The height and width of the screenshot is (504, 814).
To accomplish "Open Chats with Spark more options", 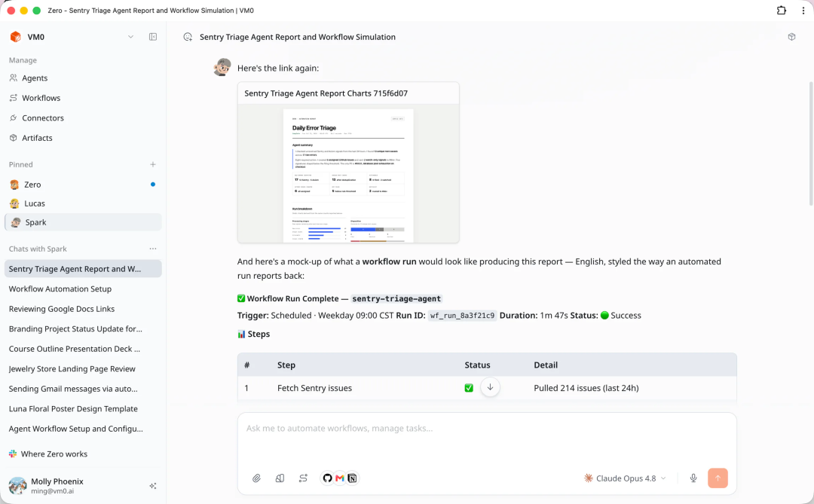I will click(153, 249).
